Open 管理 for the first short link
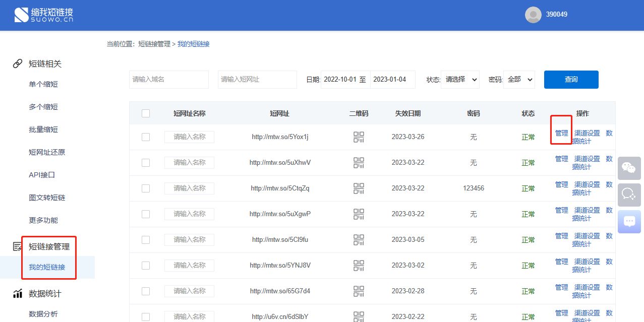The height and width of the screenshot is (322, 644). pyautogui.click(x=561, y=133)
